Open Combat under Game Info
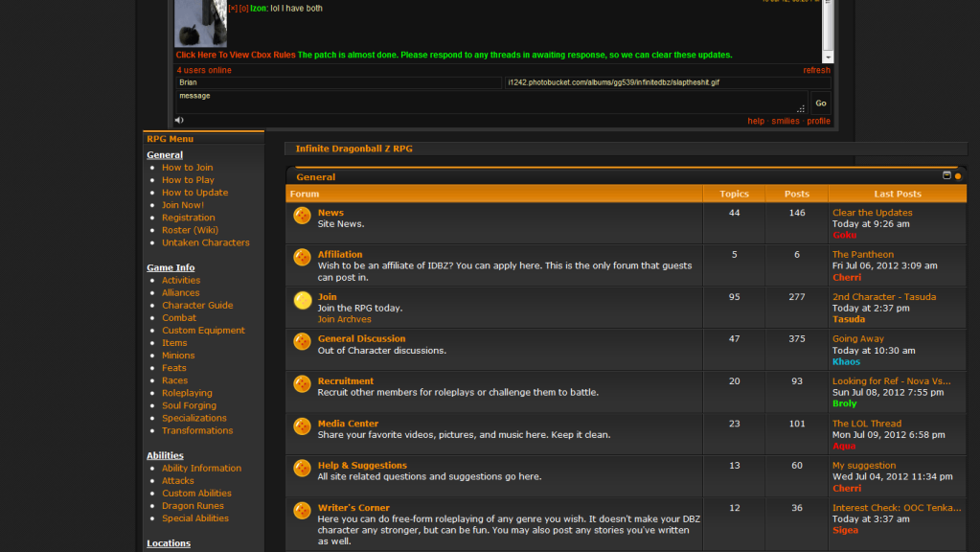The image size is (980, 552). (x=179, y=317)
